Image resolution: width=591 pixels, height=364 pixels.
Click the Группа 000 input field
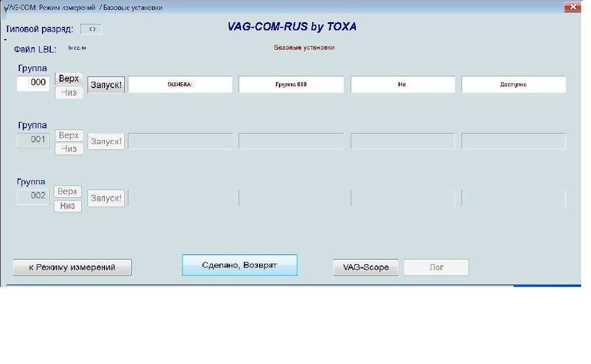pyautogui.click(x=33, y=83)
